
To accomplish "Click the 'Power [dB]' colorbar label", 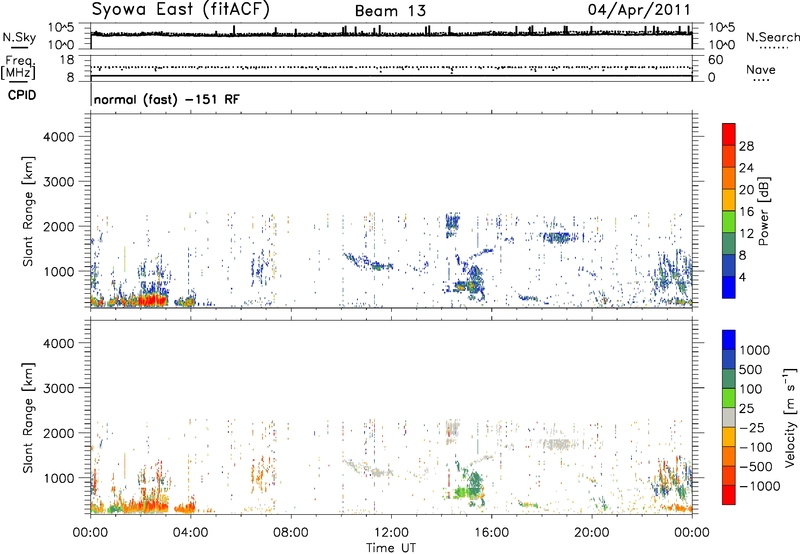I will 763,211.
